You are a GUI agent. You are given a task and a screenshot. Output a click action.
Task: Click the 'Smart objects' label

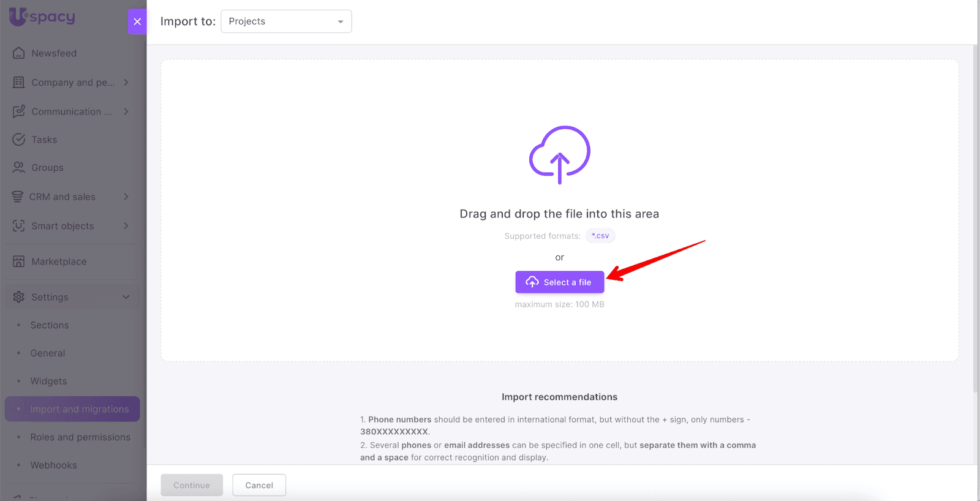[x=62, y=226]
